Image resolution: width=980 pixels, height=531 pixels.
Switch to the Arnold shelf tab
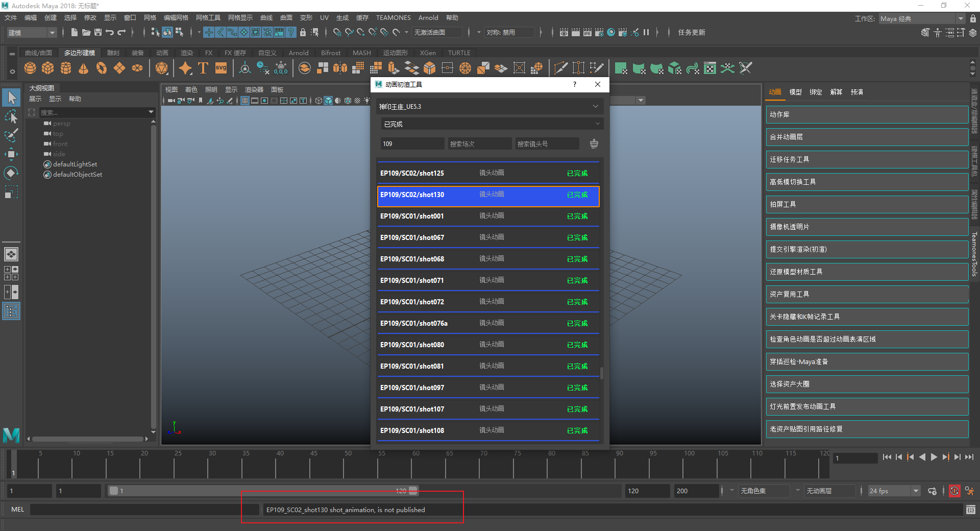(x=298, y=53)
